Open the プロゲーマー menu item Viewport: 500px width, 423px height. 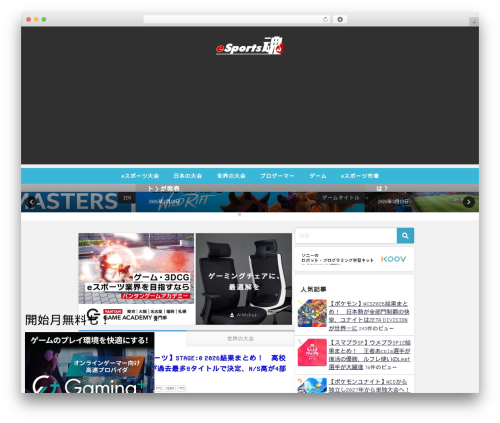[x=277, y=176]
